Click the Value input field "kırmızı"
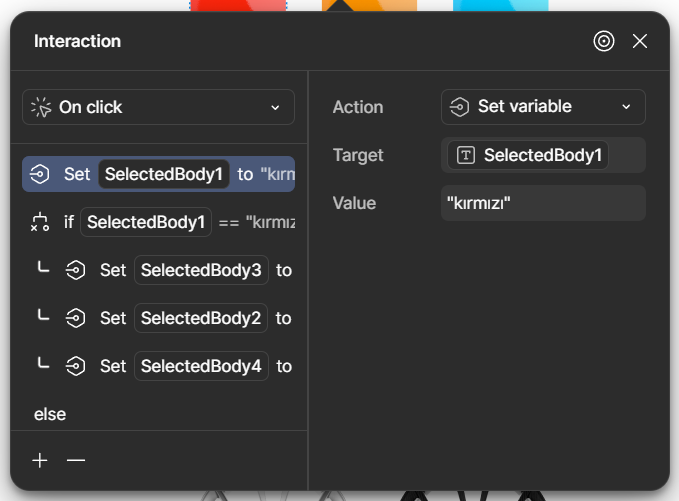679x501 pixels. [543, 203]
